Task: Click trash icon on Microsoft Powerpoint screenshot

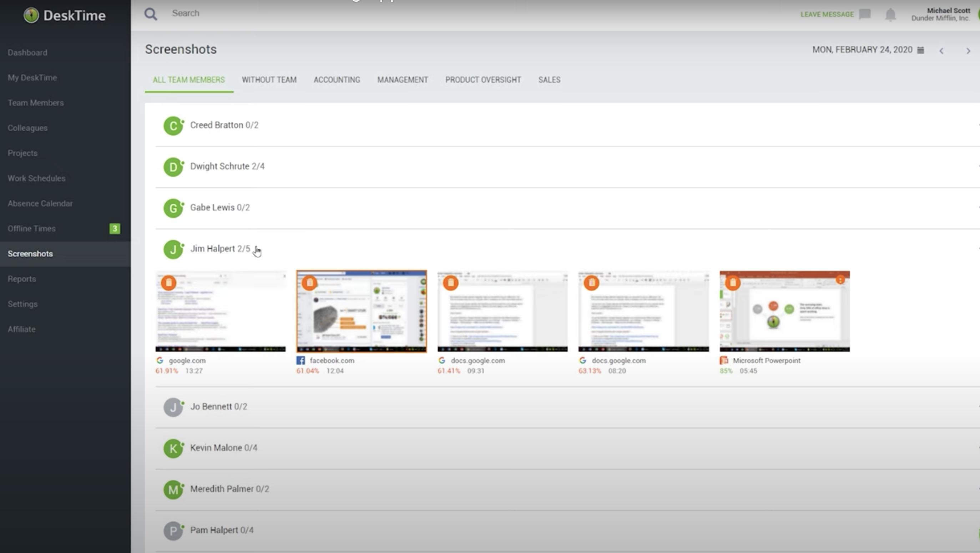Action: (733, 283)
